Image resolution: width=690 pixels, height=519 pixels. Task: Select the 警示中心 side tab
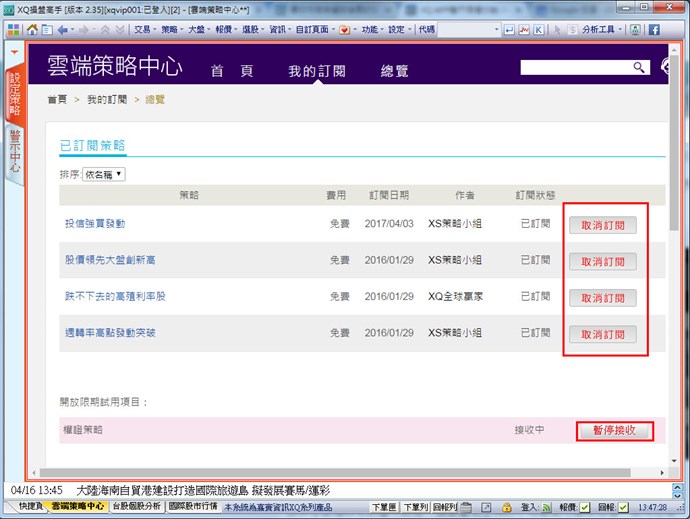pos(15,152)
